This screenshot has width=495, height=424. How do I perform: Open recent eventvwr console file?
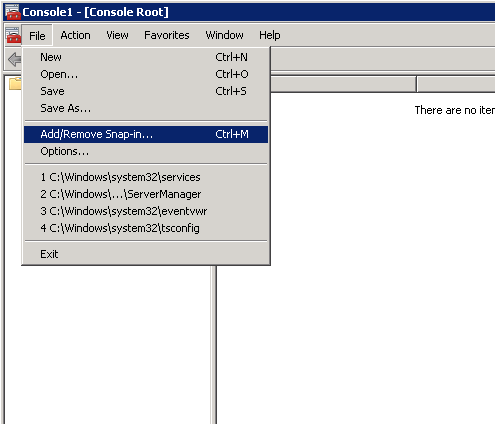coord(146,211)
